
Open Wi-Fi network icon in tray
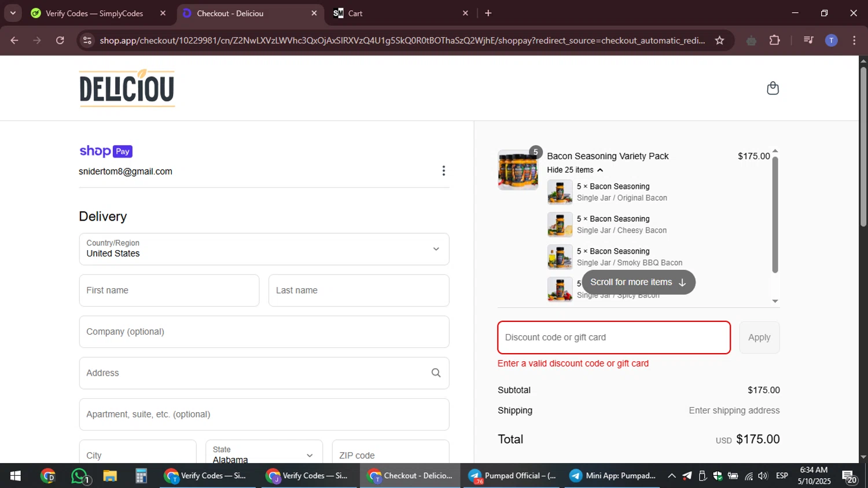[749, 476]
